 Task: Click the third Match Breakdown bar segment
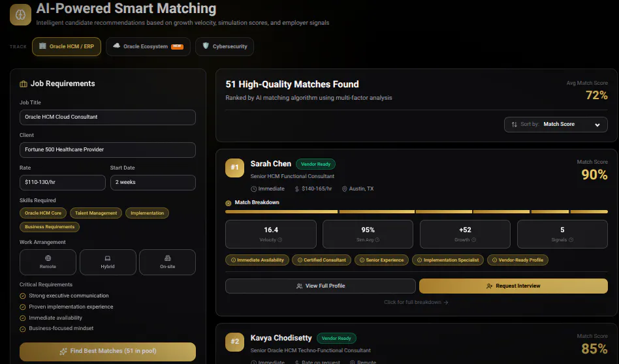tap(444, 212)
